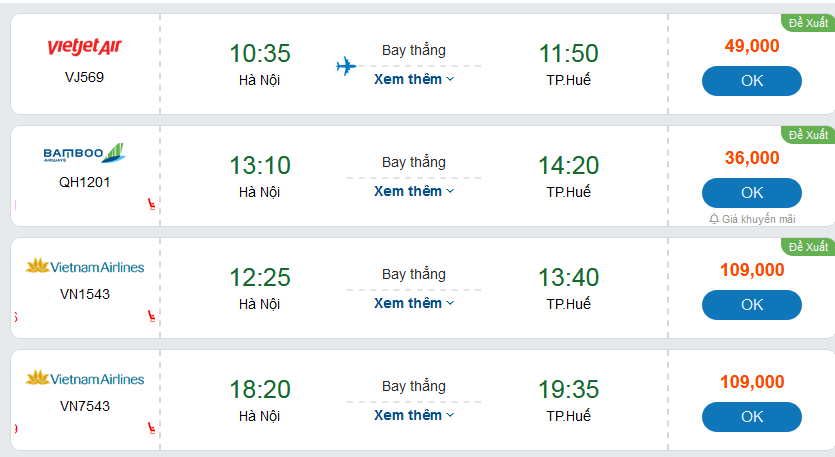Click the red seat icon on the VN1543 card
Image resolution: width=835 pixels, height=457 pixels.
pos(152,317)
